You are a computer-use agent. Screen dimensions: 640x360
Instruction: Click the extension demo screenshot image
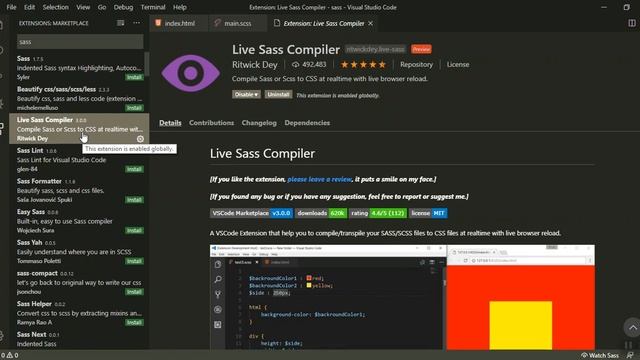coord(402,297)
